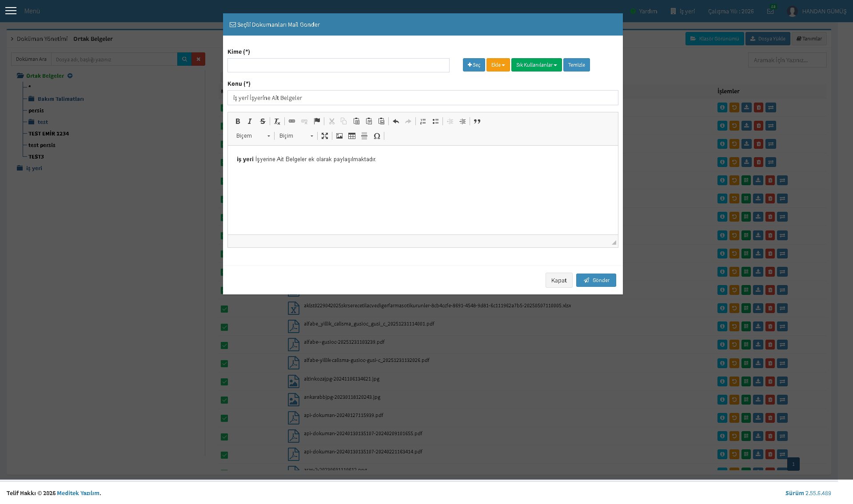Expand the Ekle dropdown button
The height and width of the screenshot is (504, 853).
click(x=498, y=65)
